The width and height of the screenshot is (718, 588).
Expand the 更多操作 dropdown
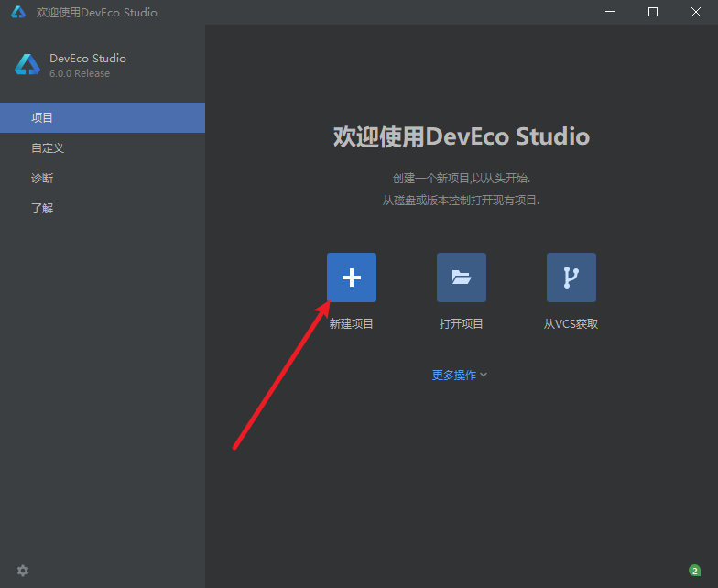(460, 376)
